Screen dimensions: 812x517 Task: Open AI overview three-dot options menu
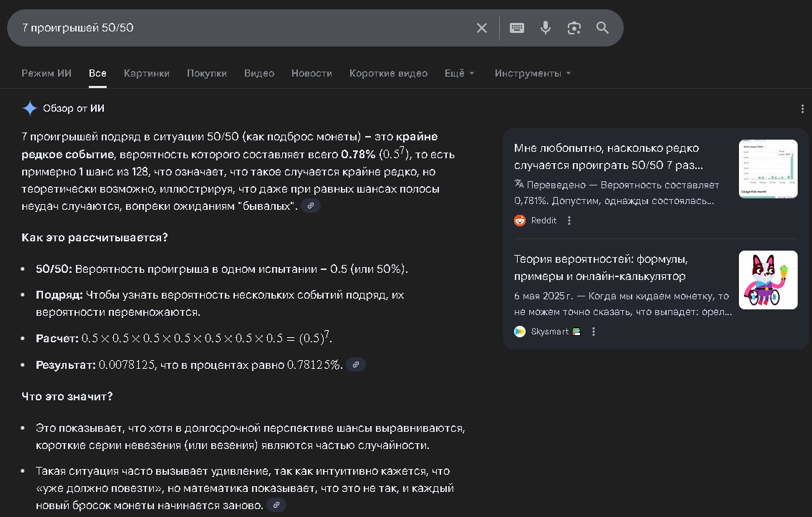coord(802,109)
